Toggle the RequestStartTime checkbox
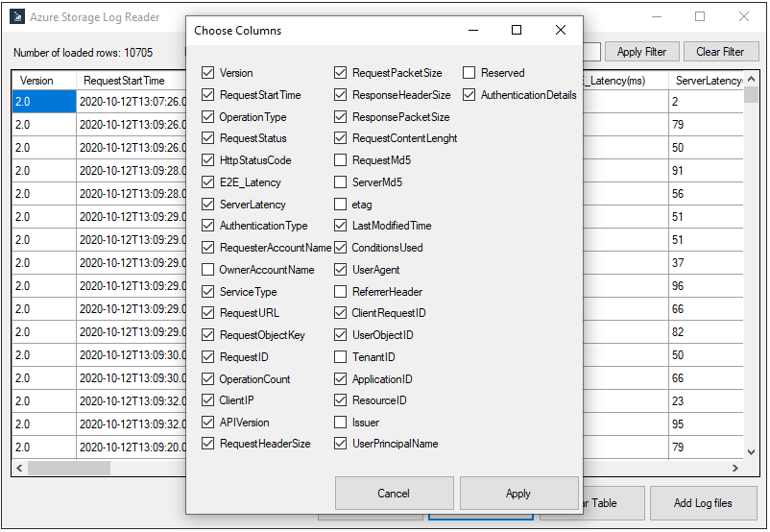770x532 pixels. pos(207,95)
